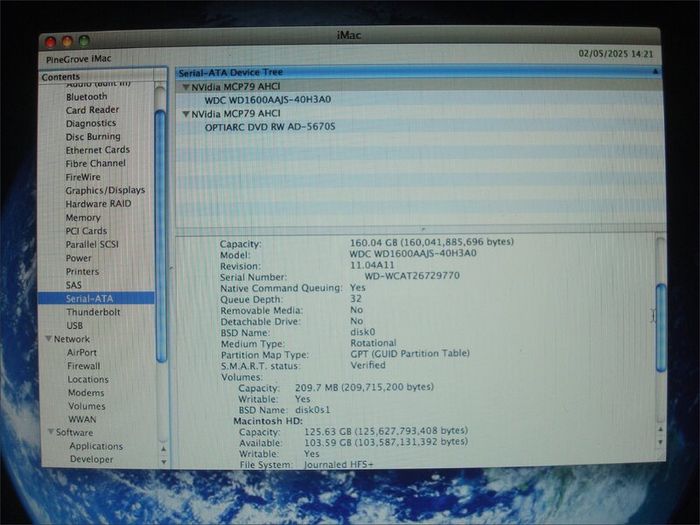Click sidebar scroll up arrow

(163, 449)
